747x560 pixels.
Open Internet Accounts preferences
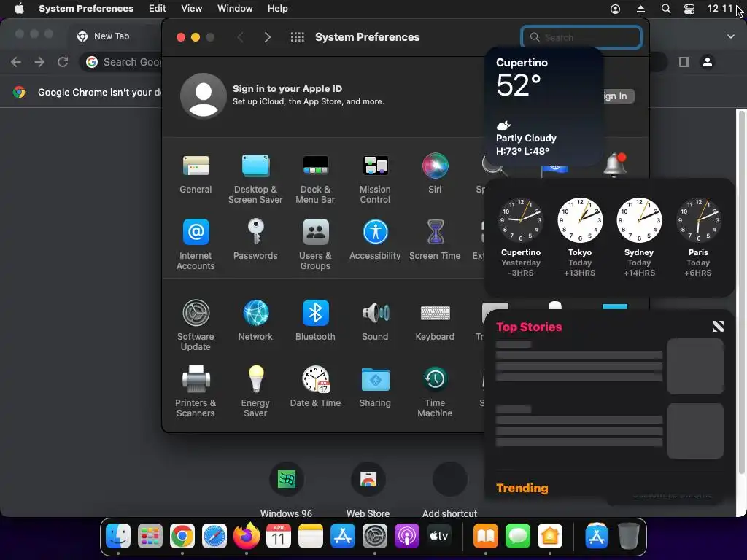click(x=196, y=245)
